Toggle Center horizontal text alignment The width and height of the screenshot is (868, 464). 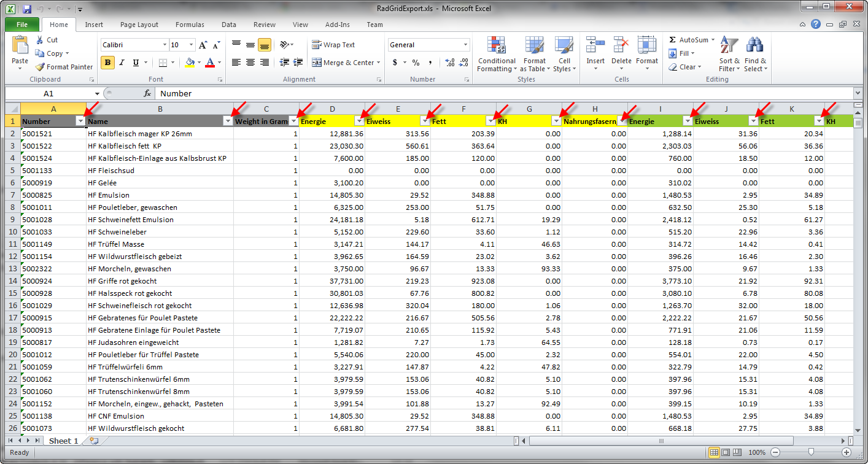coord(250,63)
